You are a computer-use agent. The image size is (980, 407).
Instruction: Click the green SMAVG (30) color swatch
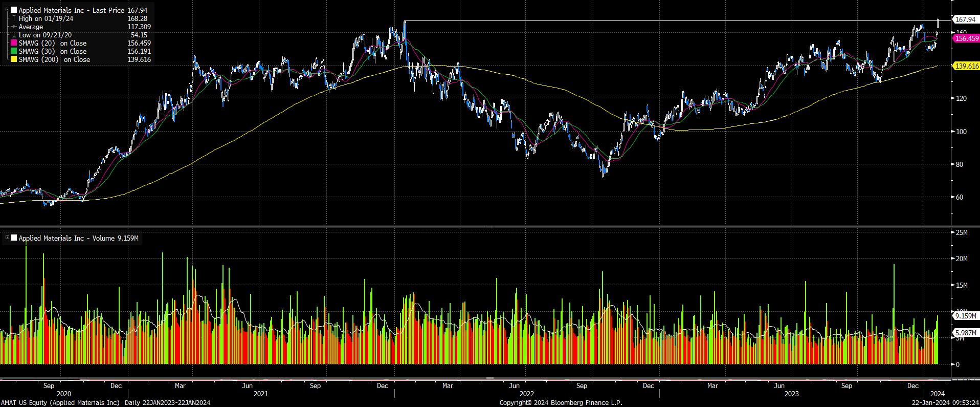pyautogui.click(x=14, y=51)
